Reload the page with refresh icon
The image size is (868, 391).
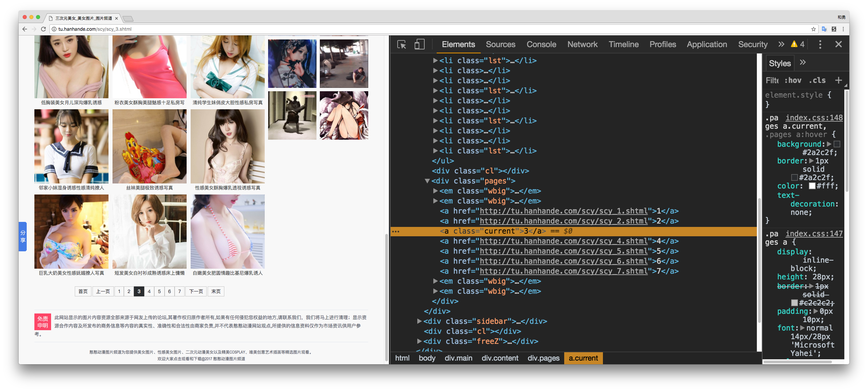(43, 29)
